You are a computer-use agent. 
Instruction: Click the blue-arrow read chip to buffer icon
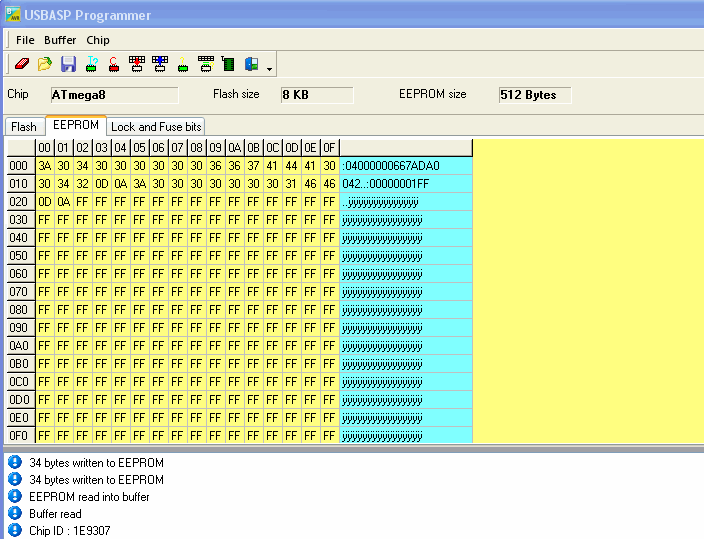coord(160,64)
